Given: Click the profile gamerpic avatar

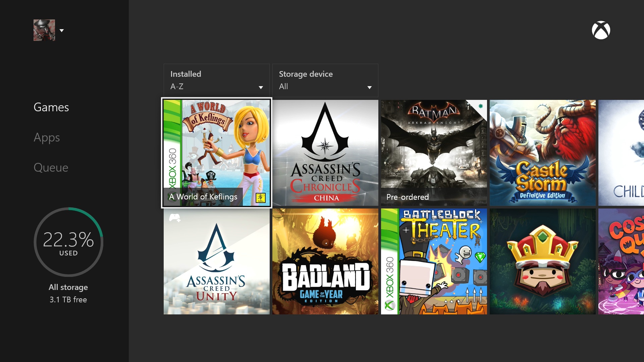Looking at the screenshot, I should pyautogui.click(x=44, y=30).
